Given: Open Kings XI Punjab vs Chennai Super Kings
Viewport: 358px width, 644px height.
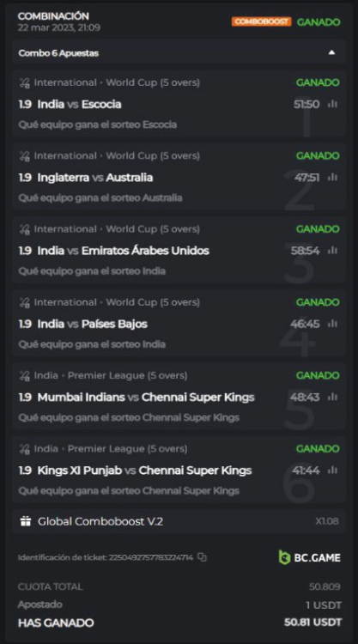Looking at the screenshot, I should click(144, 471).
